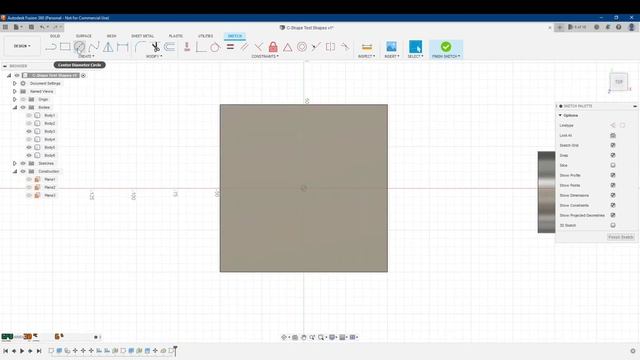Select the Center Diameter Circle tool
The height and width of the screenshot is (360, 640).
tap(79, 47)
